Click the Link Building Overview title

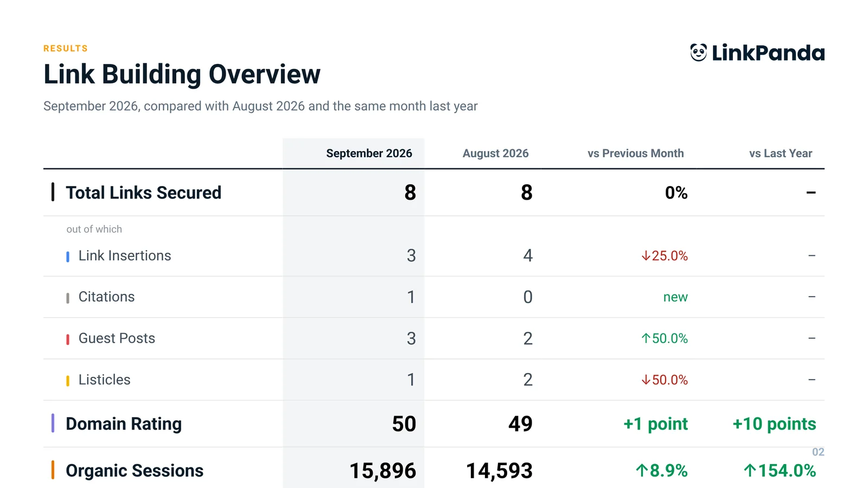[x=182, y=74]
